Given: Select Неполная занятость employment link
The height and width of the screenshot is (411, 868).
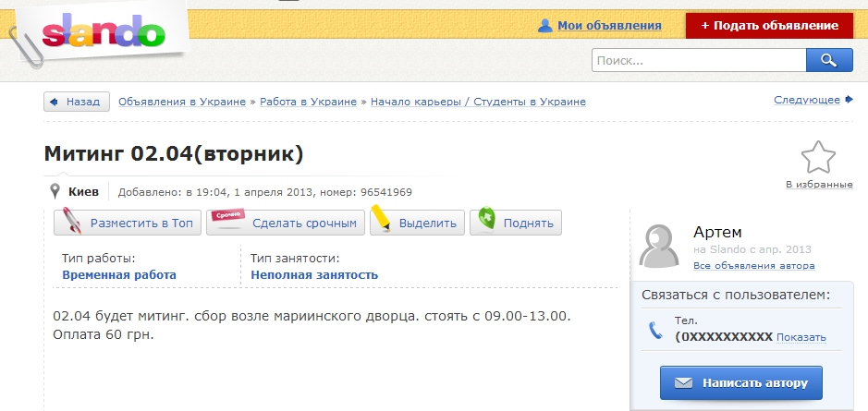Looking at the screenshot, I should 314,275.
